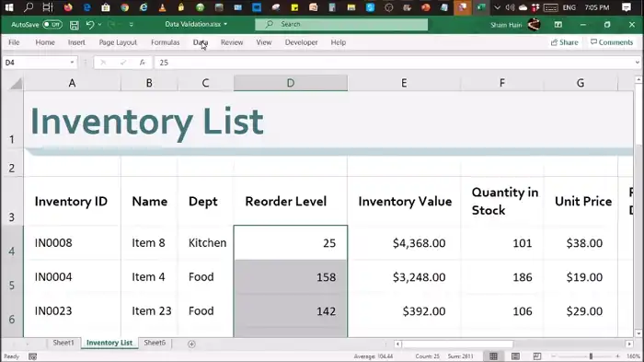Click the Select All corner triangle
This screenshot has height=362, width=644.
coord(16,84)
